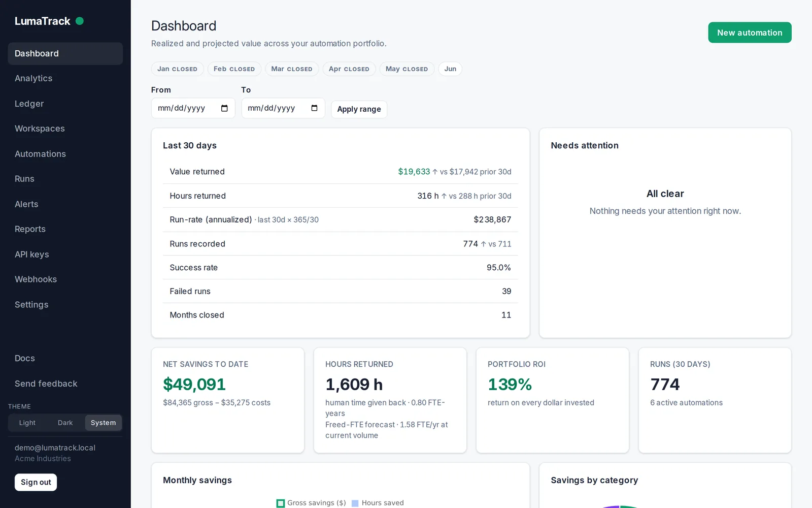Click the 139% portfolio ROI figure
The height and width of the screenshot is (508, 812).
pos(510,385)
